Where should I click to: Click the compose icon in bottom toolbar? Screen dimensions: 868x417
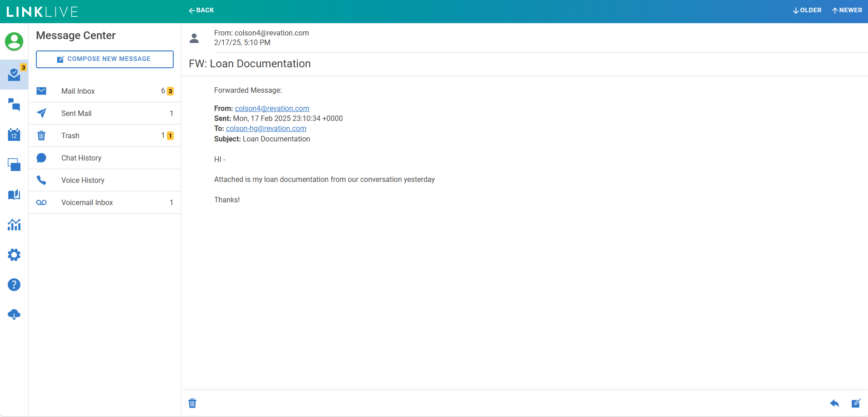point(856,403)
